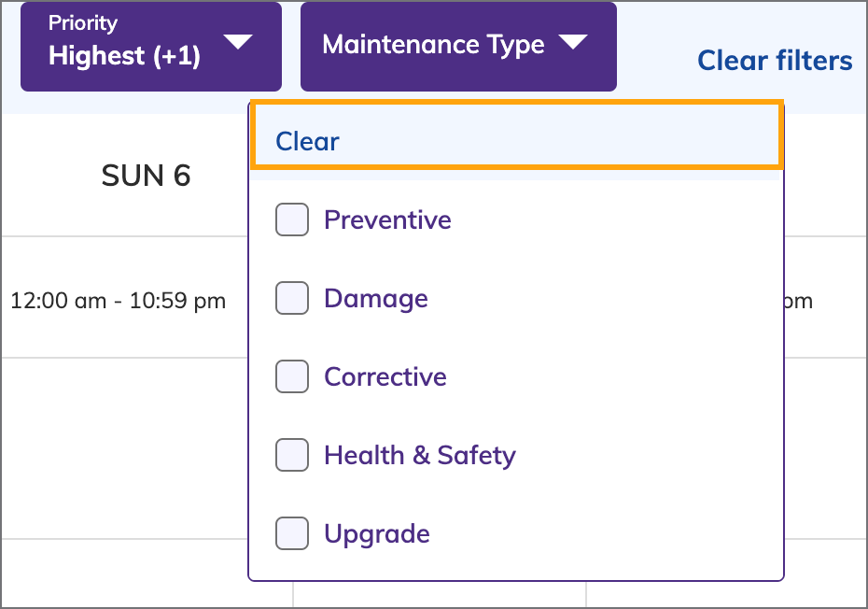Image resolution: width=868 pixels, height=609 pixels.
Task: Collapse the Maintenance Type filter dropdown
Action: coord(457,47)
